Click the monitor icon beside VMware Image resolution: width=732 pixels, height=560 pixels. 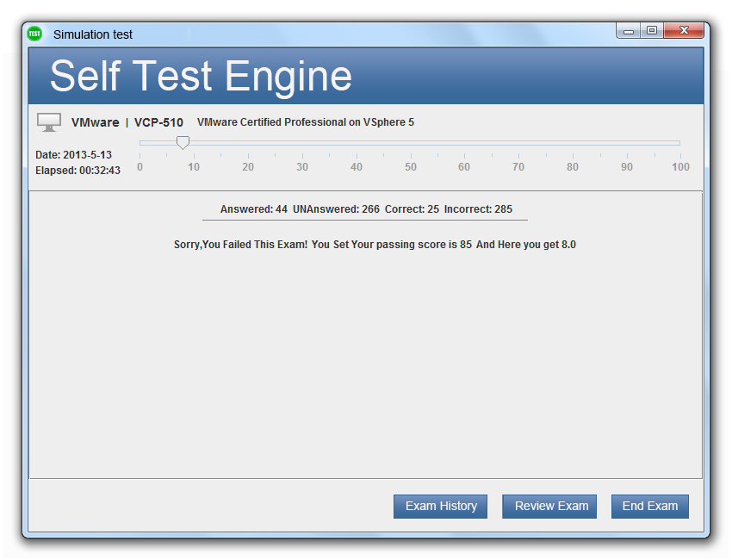(49, 122)
